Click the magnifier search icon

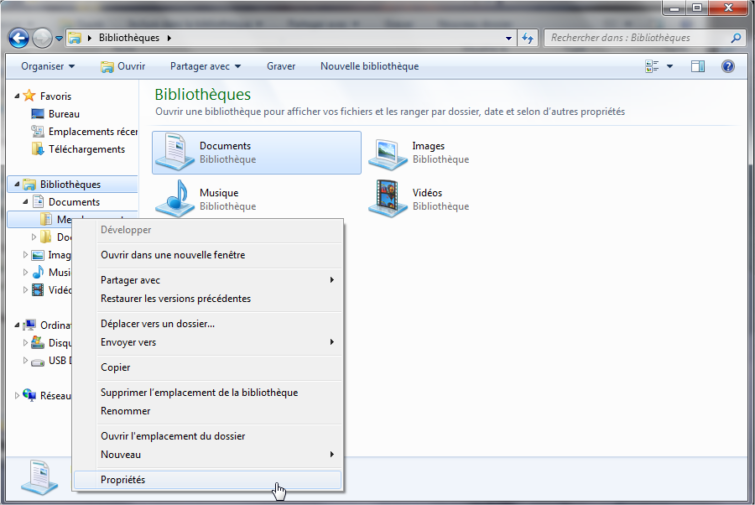[736, 38]
